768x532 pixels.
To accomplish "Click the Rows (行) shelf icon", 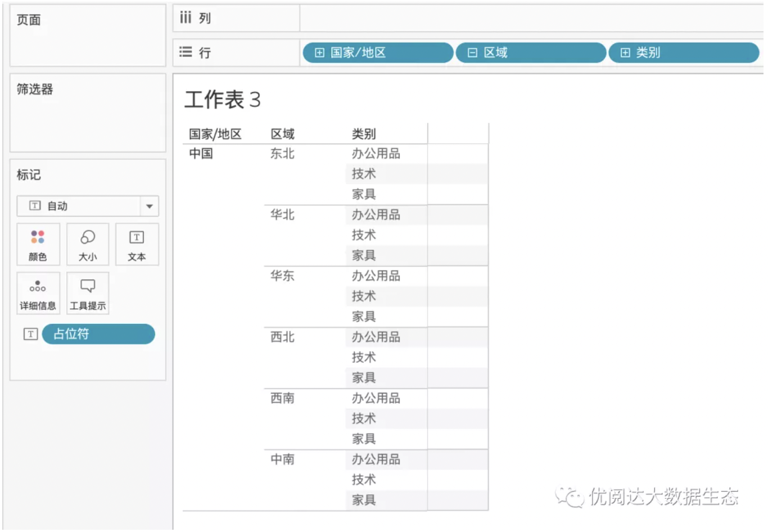I will pyautogui.click(x=186, y=52).
